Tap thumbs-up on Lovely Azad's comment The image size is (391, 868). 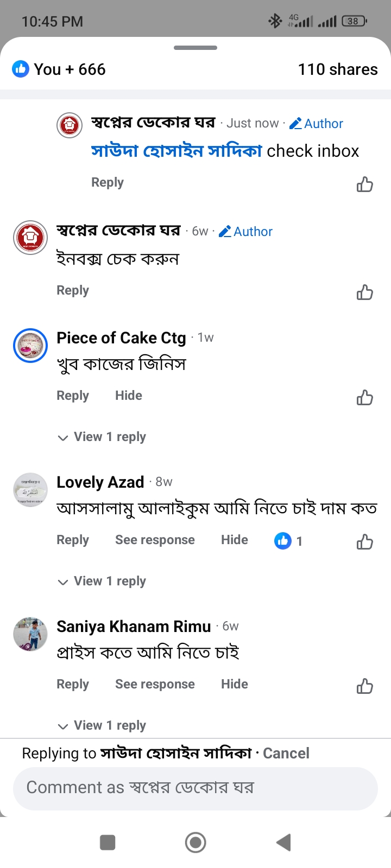364,541
